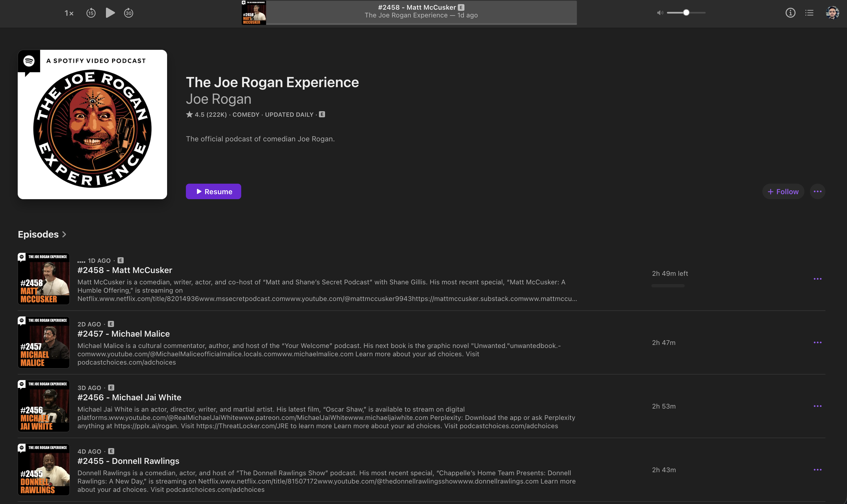Click Joe Rogan author name link
Viewport: 847px width, 504px height.
tap(218, 99)
